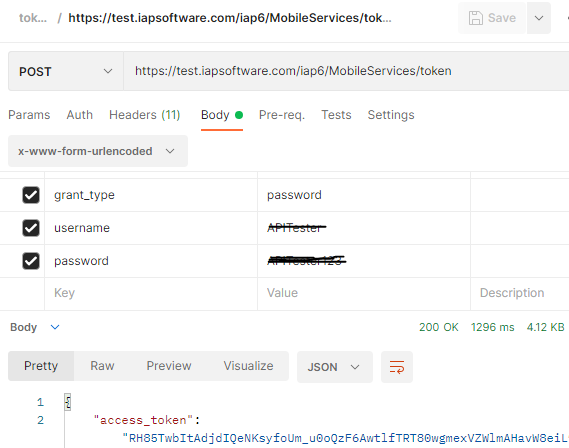The image size is (569, 448).
Task: Click the crossed-out password value cell
Action: click(x=364, y=261)
